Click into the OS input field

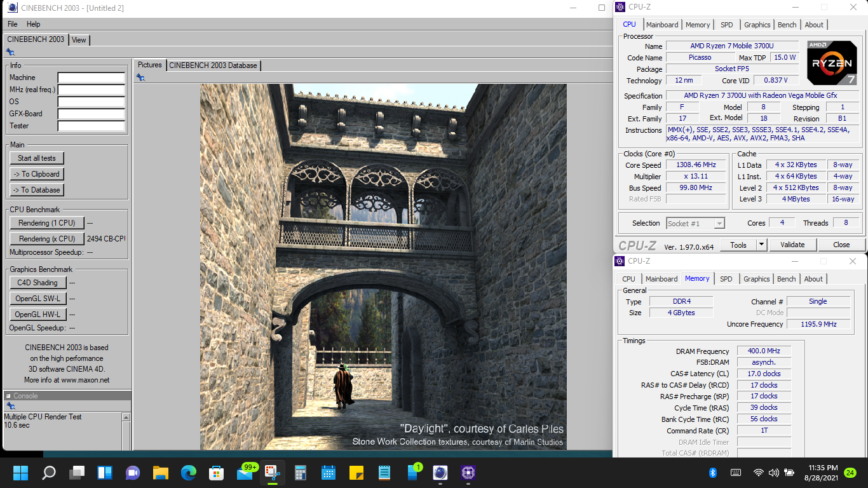tap(92, 102)
